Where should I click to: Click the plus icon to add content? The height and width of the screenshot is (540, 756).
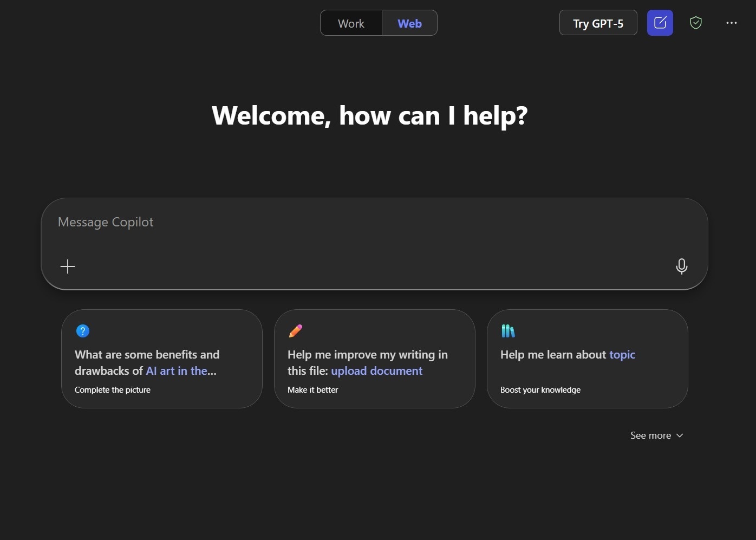click(68, 266)
